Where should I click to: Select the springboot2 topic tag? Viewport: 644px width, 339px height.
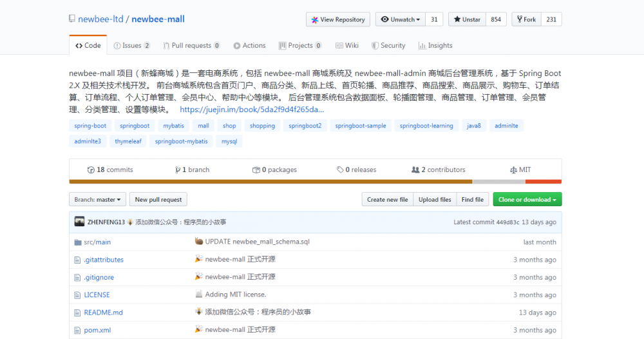(x=305, y=126)
